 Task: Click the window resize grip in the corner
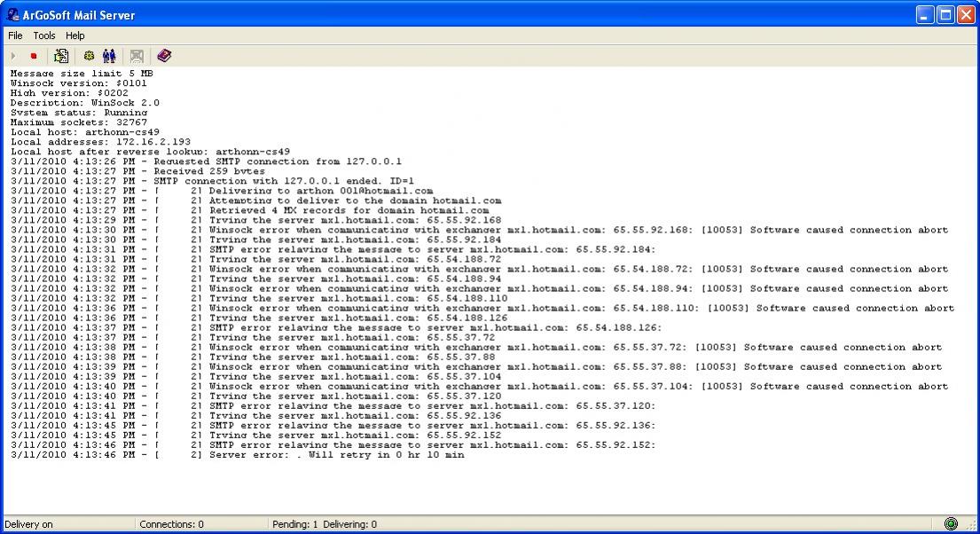pyautogui.click(x=970, y=525)
